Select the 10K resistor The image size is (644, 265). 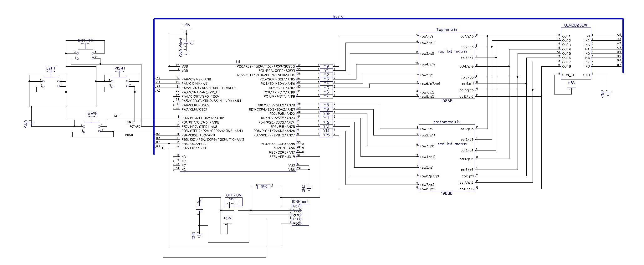(x=263, y=186)
